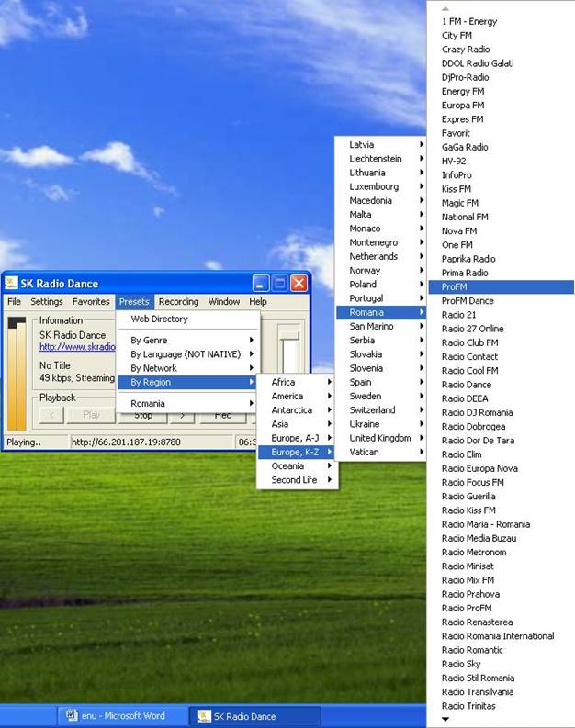This screenshot has width=575, height=728.
Task: Expand the By Region submenu
Action: tap(187, 383)
